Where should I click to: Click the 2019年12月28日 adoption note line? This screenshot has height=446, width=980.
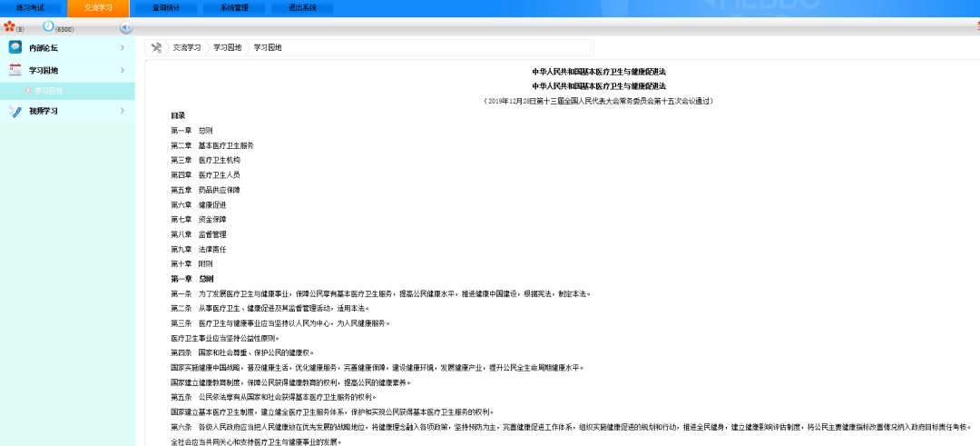599,101
